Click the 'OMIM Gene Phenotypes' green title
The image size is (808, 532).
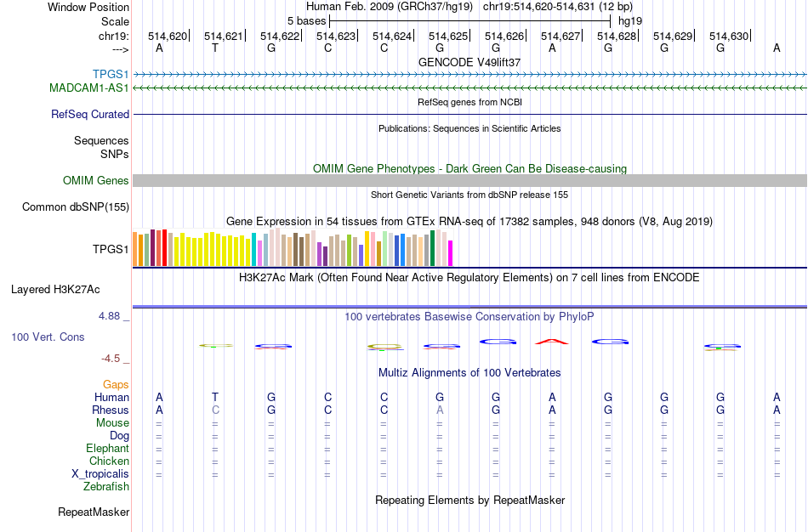click(x=470, y=169)
